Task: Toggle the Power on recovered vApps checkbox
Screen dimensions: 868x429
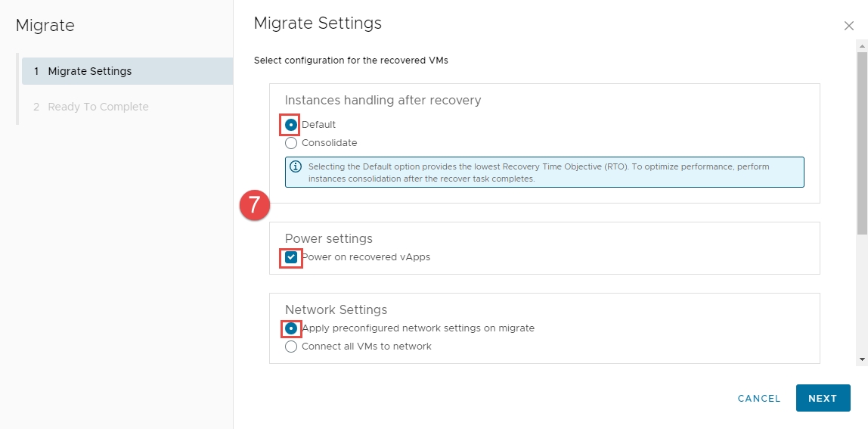Action: (291, 257)
